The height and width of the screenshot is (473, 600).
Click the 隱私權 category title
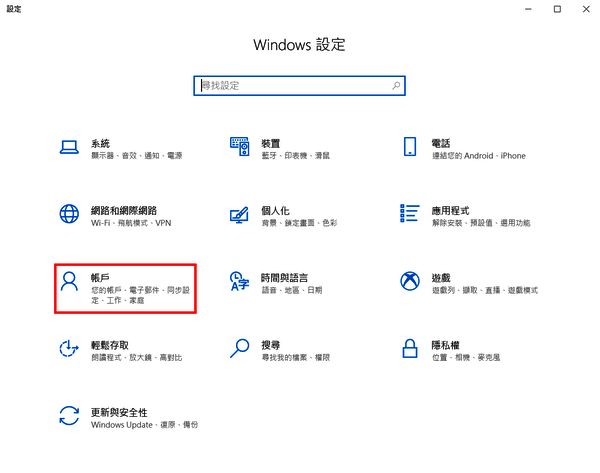(x=445, y=345)
